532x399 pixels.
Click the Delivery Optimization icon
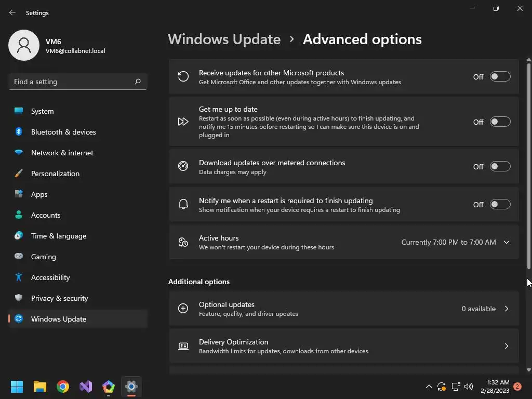point(183,346)
